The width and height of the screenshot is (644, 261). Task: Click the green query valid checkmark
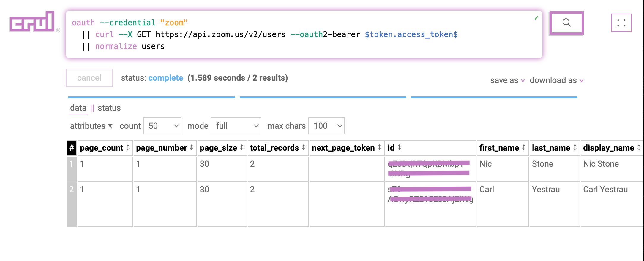536,18
